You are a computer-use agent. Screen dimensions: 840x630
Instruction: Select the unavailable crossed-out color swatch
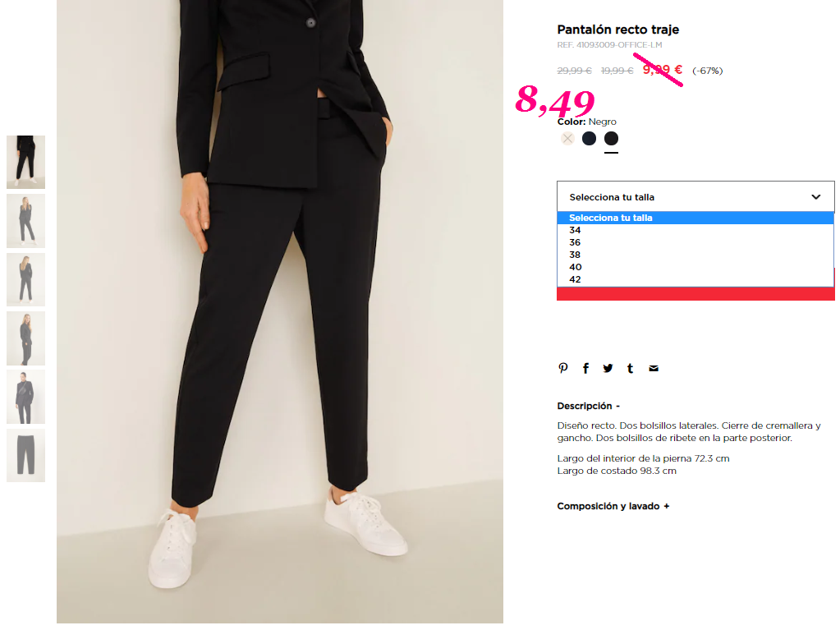coord(567,139)
